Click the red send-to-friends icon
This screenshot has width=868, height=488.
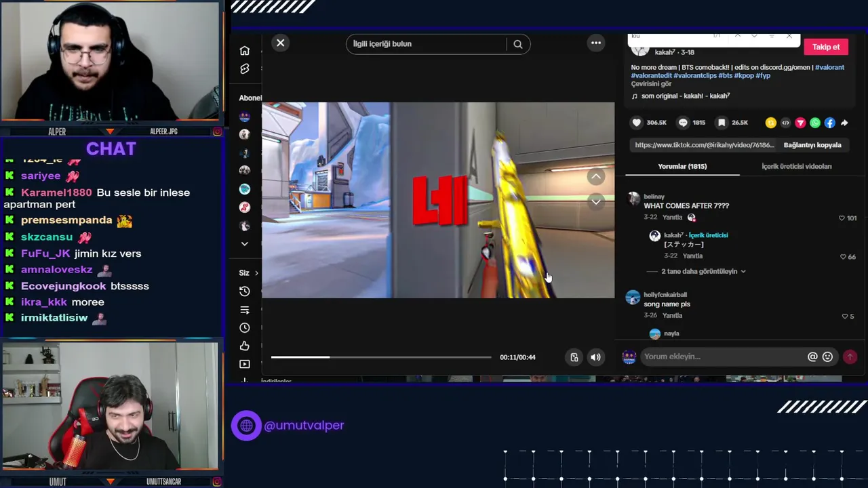click(x=800, y=123)
